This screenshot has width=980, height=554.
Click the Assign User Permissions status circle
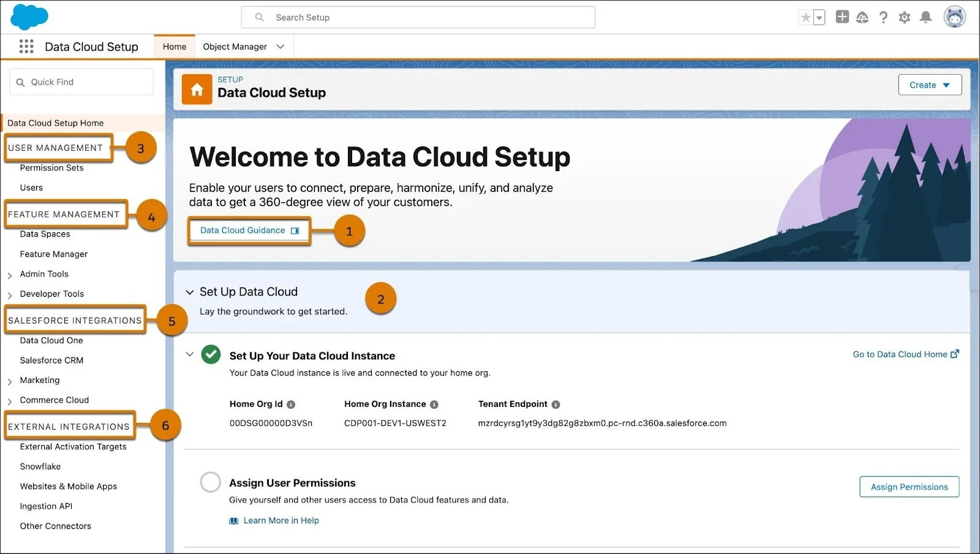pyautogui.click(x=210, y=482)
